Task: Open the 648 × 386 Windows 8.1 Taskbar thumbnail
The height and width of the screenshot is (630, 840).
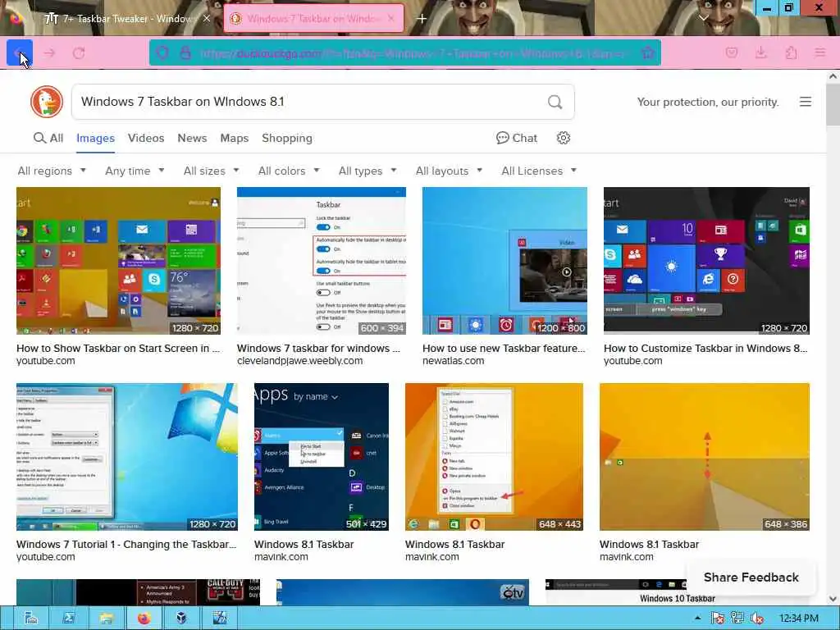Action: (705, 456)
